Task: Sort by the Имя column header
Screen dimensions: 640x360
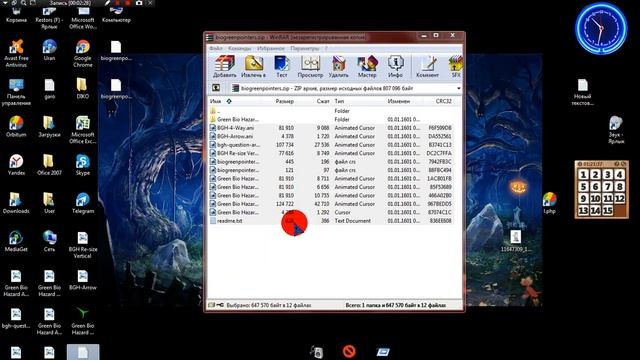Action: (215, 101)
